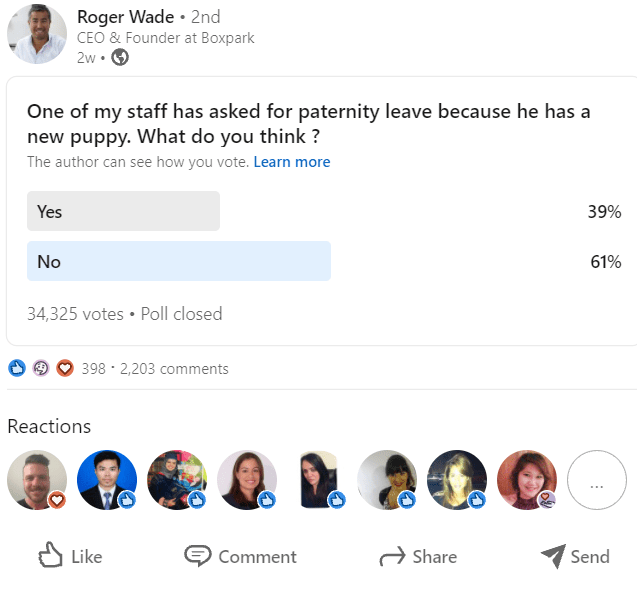Click the globe visibility icon

pyautogui.click(x=120, y=57)
